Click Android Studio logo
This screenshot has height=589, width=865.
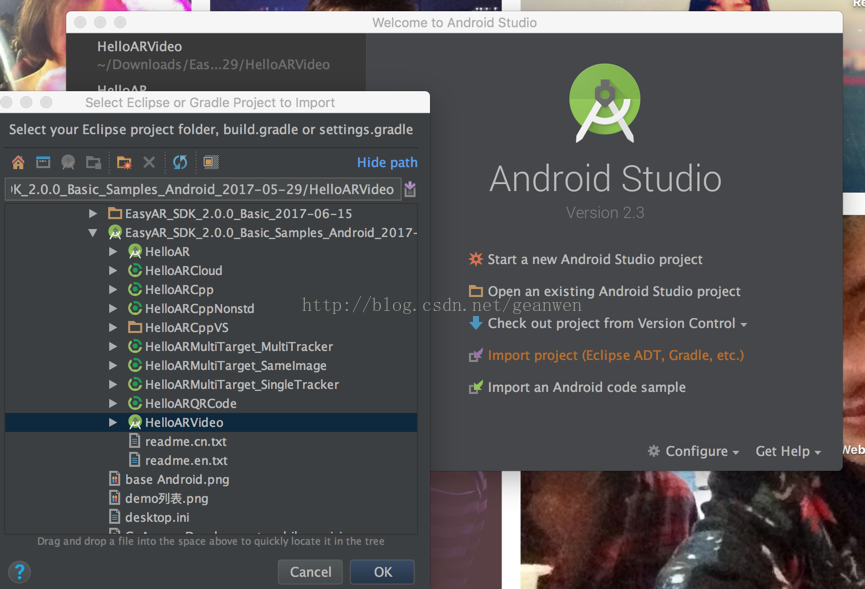(x=605, y=103)
